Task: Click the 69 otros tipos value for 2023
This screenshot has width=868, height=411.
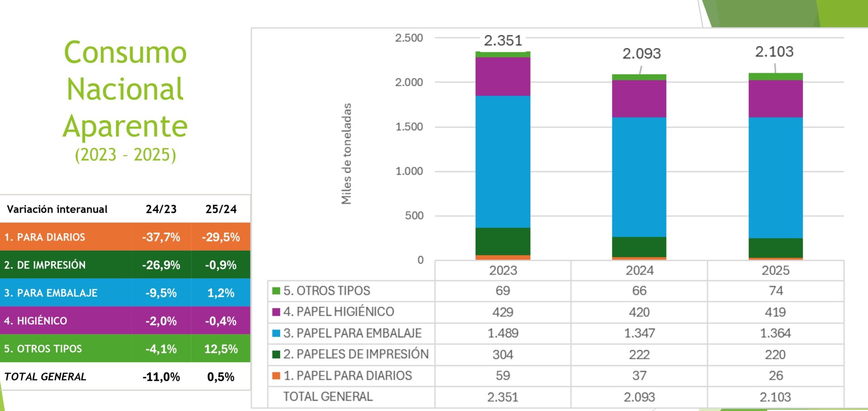Action: click(503, 291)
